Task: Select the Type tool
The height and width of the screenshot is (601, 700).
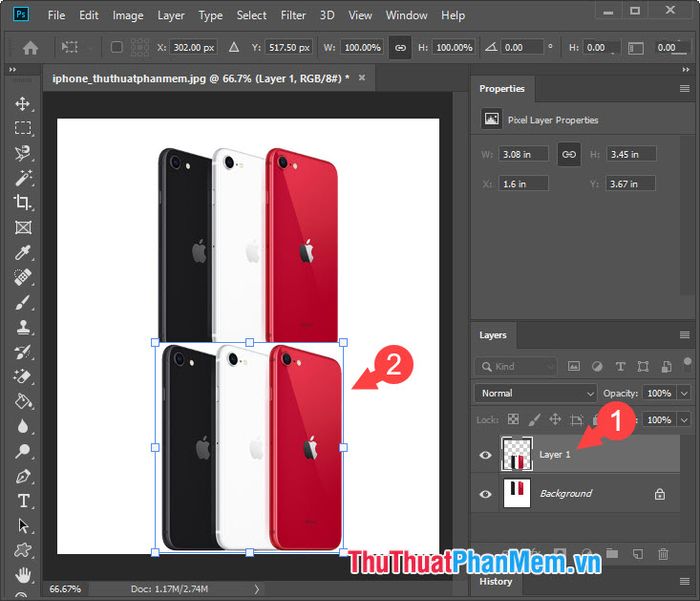Action: [23, 501]
